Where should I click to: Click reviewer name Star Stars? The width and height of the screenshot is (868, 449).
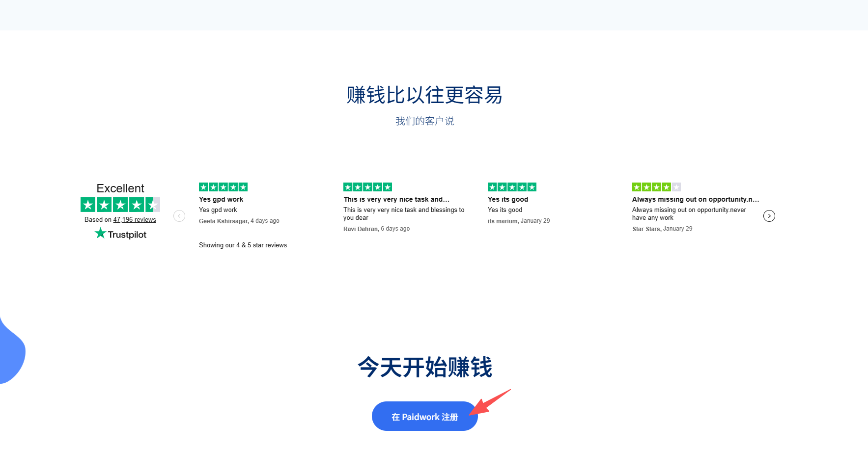tap(646, 229)
